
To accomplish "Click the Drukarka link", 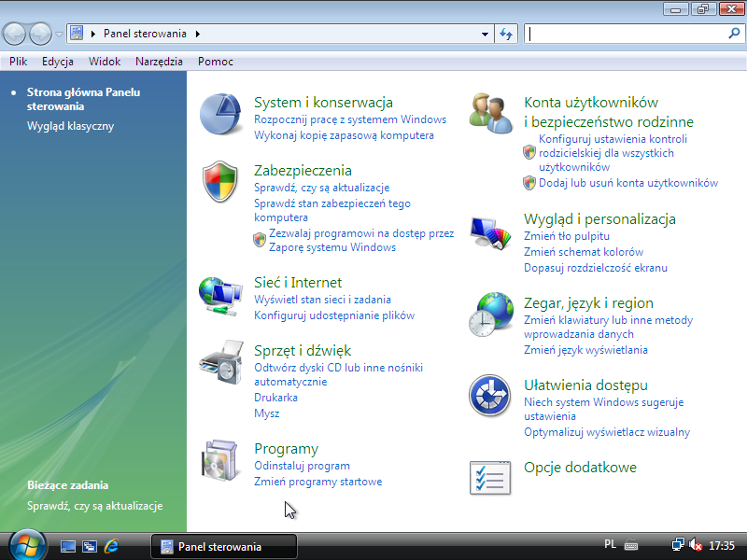I will [275, 398].
